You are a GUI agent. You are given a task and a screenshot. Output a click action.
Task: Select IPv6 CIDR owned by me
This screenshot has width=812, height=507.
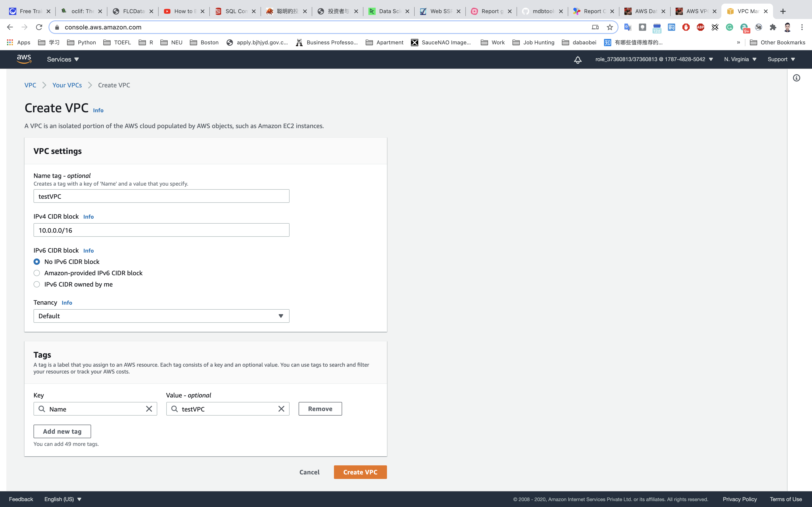tap(37, 284)
